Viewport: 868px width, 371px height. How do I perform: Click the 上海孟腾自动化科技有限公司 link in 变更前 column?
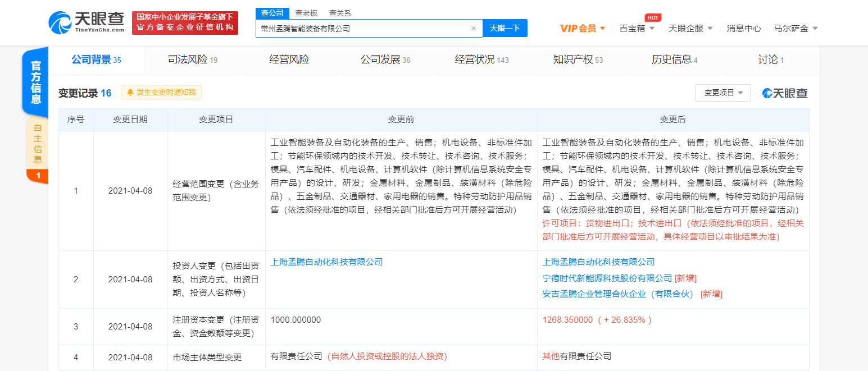pos(326,262)
